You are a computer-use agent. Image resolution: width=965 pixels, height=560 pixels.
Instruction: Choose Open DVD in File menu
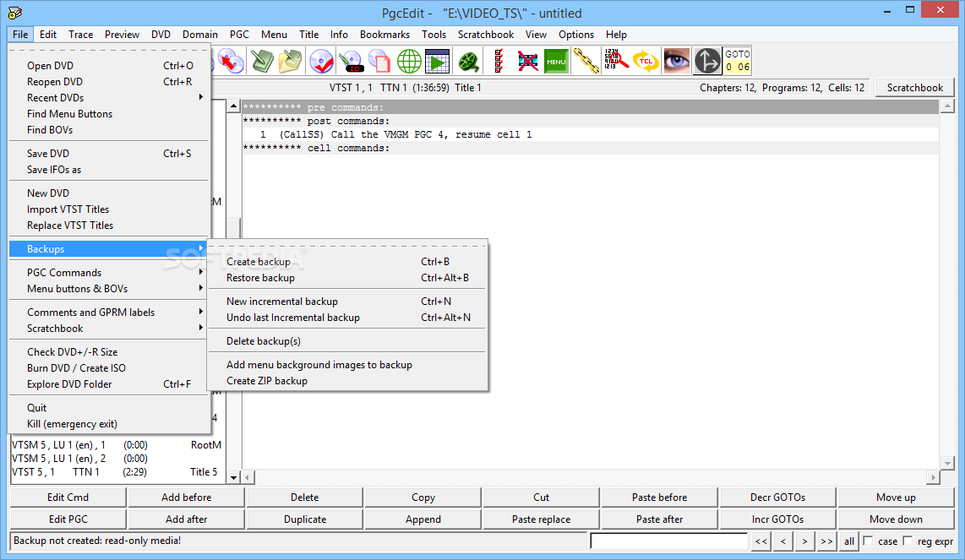[109, 65]
